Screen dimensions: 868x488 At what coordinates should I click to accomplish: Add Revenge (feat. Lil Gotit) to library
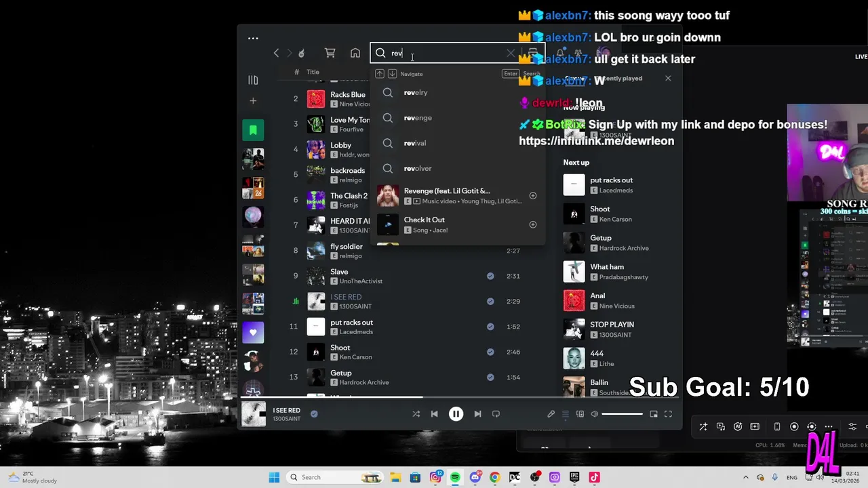click(533, 196)
